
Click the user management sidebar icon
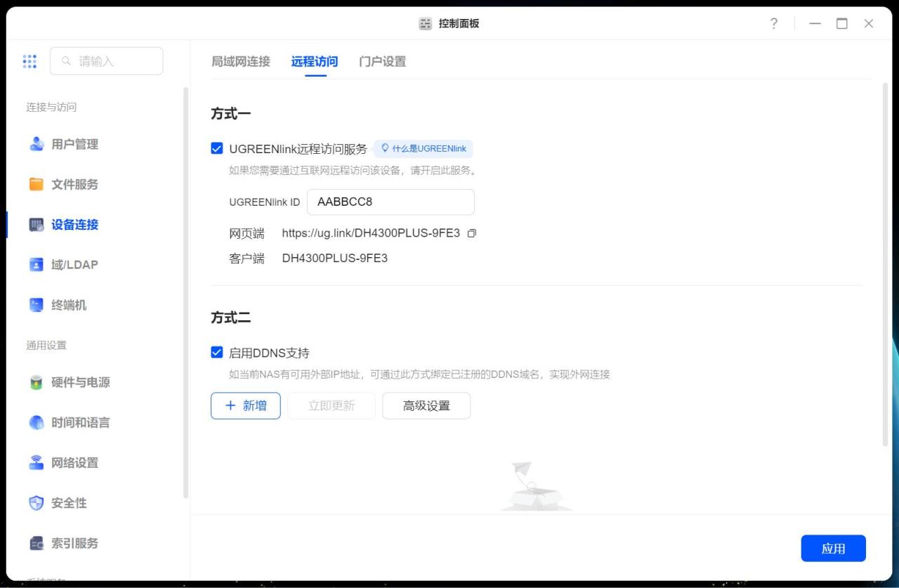point(37,144)
